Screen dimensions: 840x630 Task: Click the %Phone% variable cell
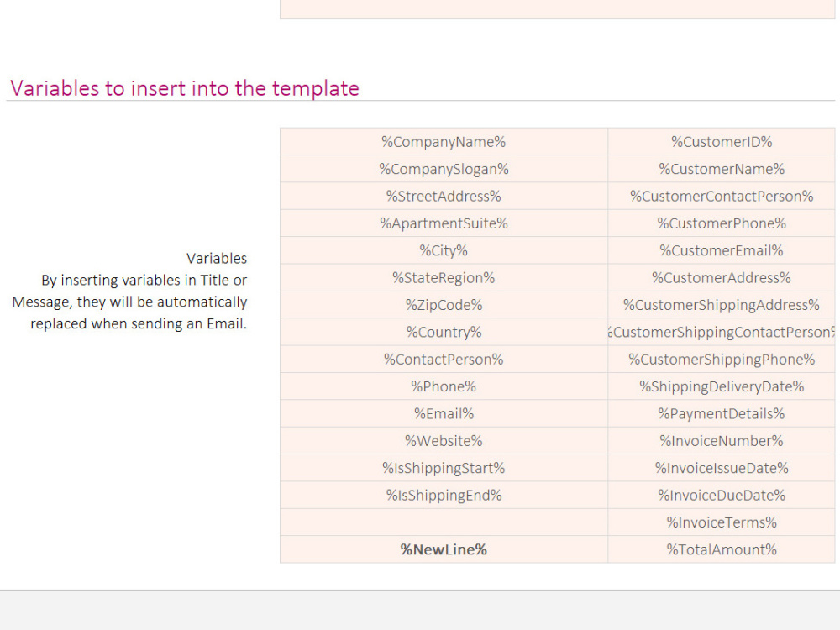point(444,386)
